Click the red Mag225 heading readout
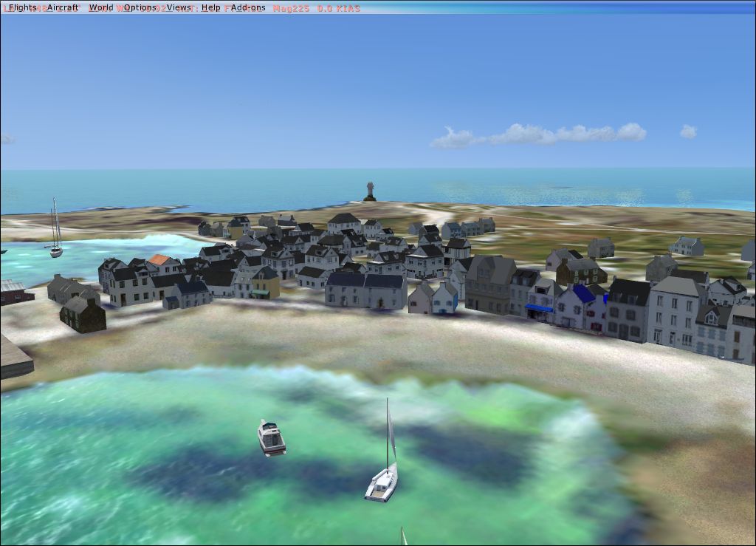This screenshot has width=756, height=546. tap(291, 8)
